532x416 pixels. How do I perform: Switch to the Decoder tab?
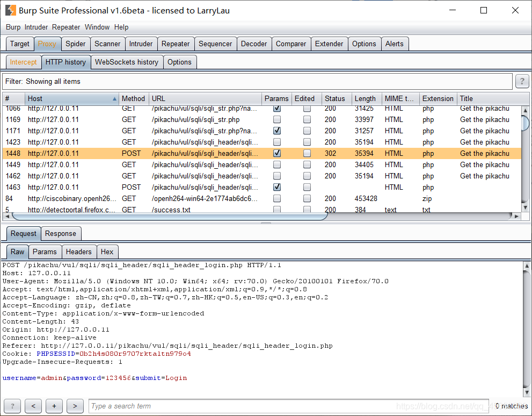click(254, 44)
